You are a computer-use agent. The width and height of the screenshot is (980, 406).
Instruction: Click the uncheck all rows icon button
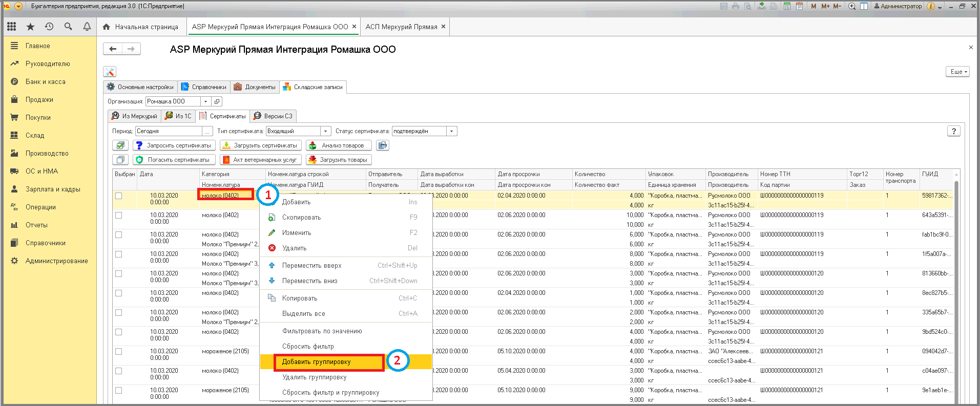tap(120, 160)
